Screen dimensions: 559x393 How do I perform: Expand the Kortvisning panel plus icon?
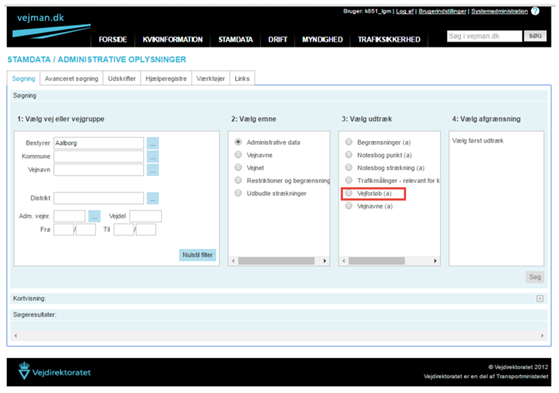[x=540, y=298]
